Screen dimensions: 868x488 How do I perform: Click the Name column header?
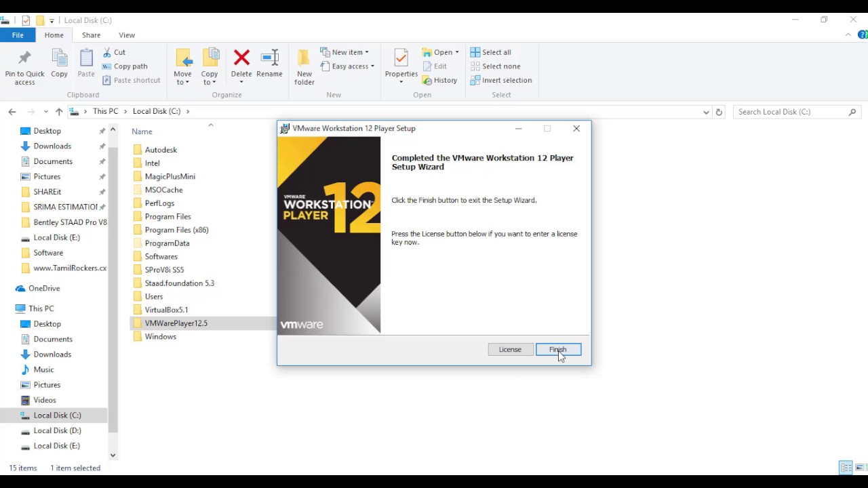[142, 131]
